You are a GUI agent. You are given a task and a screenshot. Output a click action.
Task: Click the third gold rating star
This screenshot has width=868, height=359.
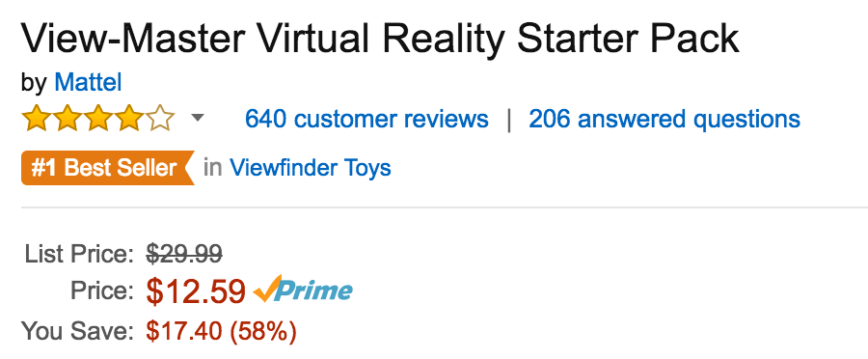click(x=98, y=119)
